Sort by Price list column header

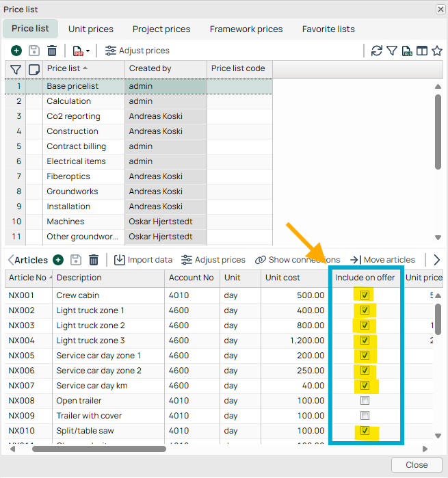point(83,68)
